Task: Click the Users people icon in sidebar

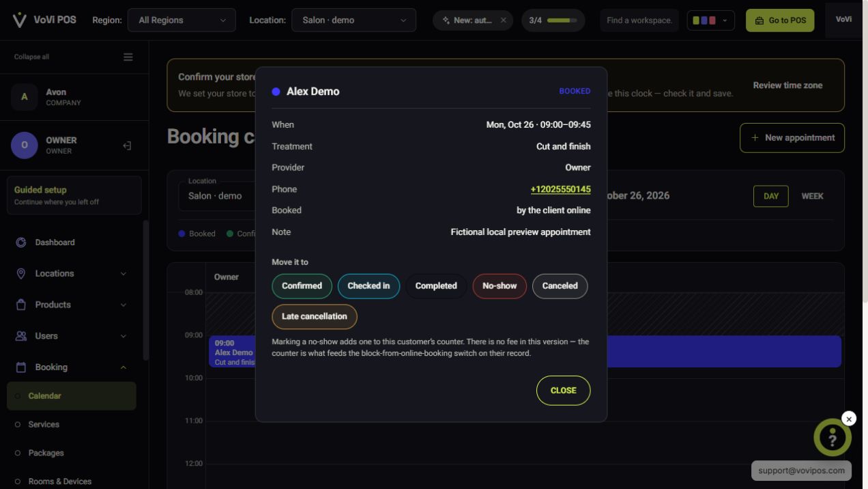Action: coord(21,336)
